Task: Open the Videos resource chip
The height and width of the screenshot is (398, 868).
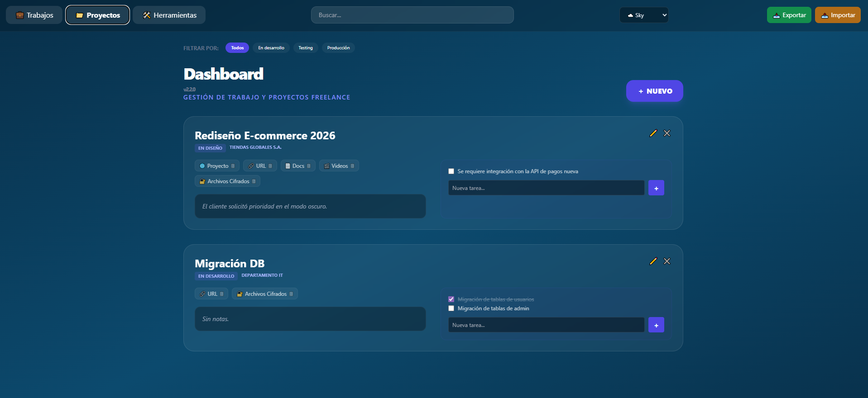Action: point(336,166)
